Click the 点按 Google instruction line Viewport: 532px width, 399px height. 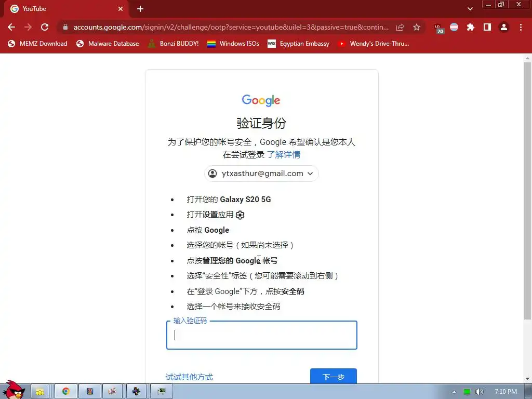click(x=208, y=230)
